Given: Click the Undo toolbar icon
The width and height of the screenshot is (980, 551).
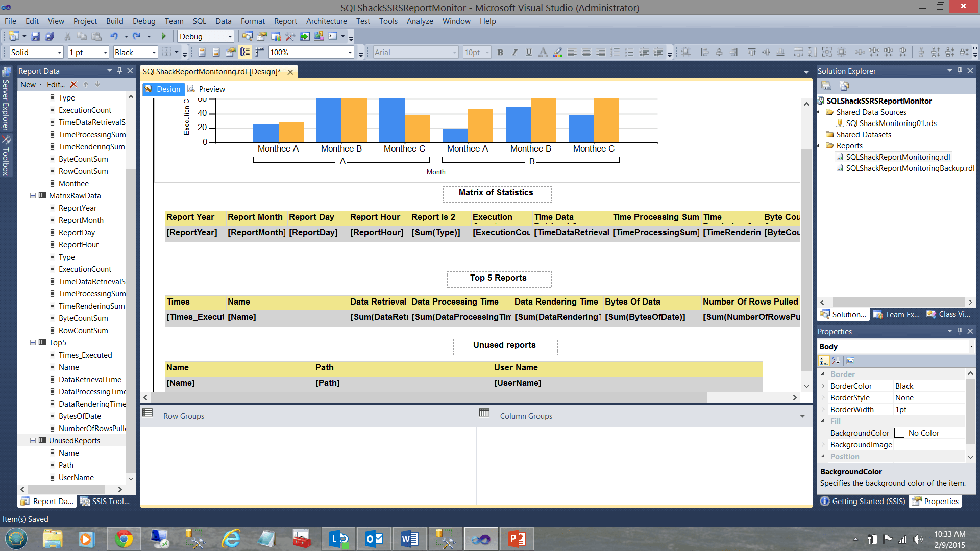Looking at the screenshot, I should coord(114,36).
